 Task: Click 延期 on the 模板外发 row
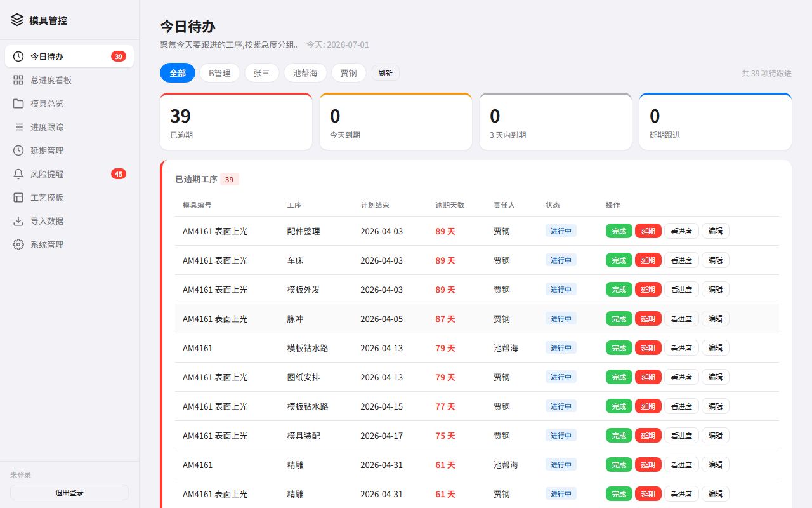(648, 290)
